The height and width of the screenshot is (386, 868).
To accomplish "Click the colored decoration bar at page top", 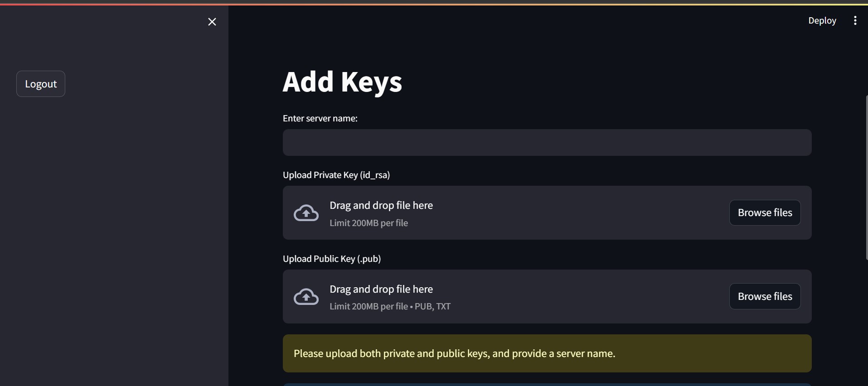I will click(x=434, y=4).
